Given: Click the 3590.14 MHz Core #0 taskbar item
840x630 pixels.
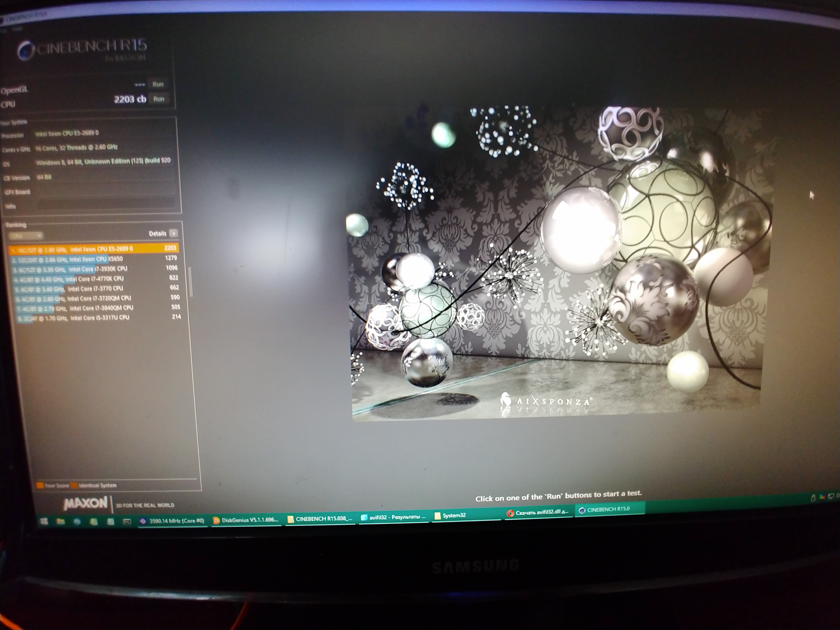Looking at the screenshot, I should point(172,521).
